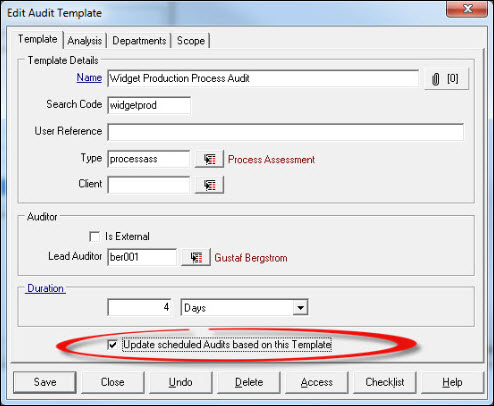
Task: Click the Help button
Action: click(452, 382)
